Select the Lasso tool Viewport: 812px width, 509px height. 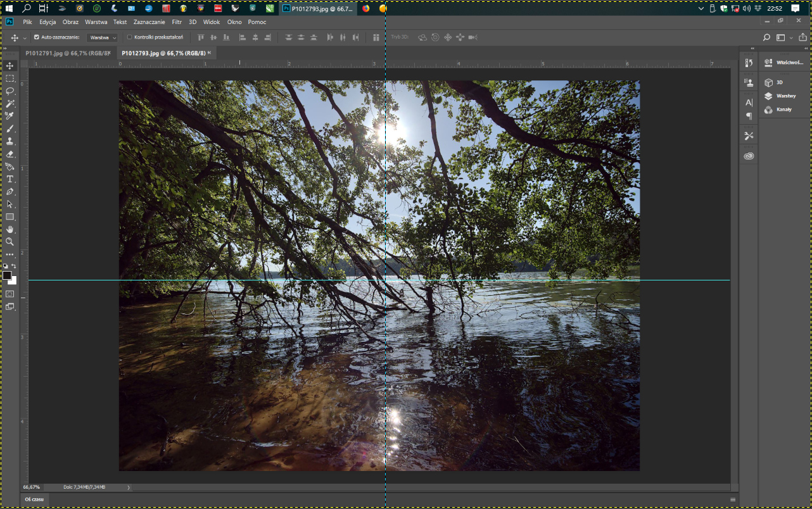click(10, 91)
